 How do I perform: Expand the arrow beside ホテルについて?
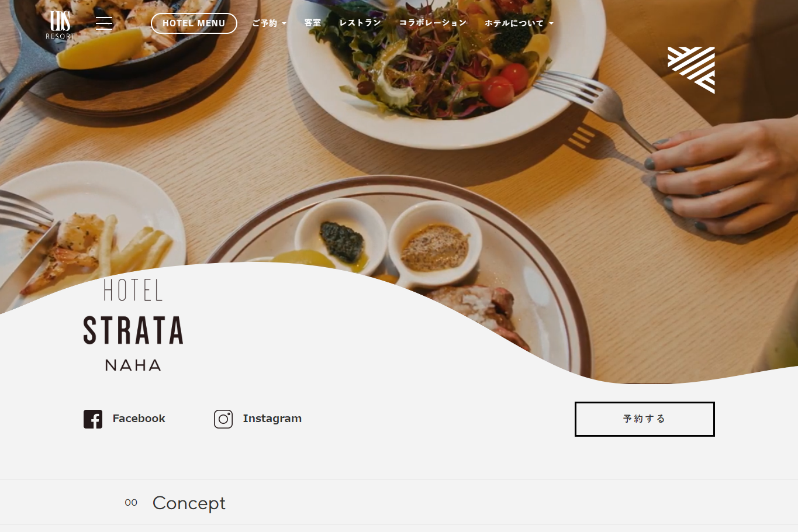[551, 24]
